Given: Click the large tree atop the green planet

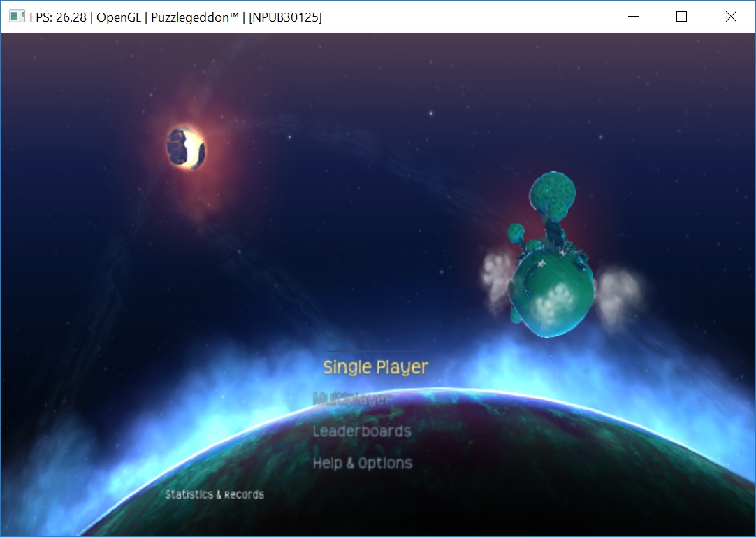Looking at the screenshot, I should coord(552,192).
